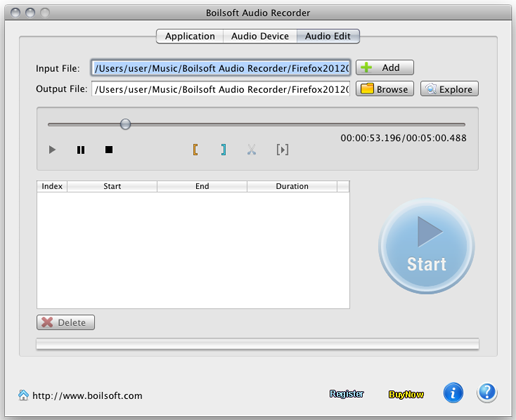Visit the boilsoft.com website link
This screenshot has height=420, width=516.
(87, 396)
